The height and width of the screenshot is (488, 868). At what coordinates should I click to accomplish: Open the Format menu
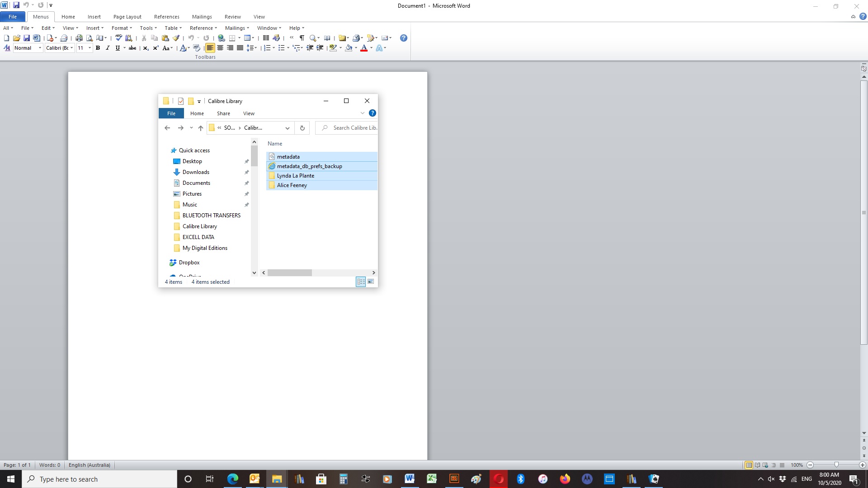click(x=122, y=28)
